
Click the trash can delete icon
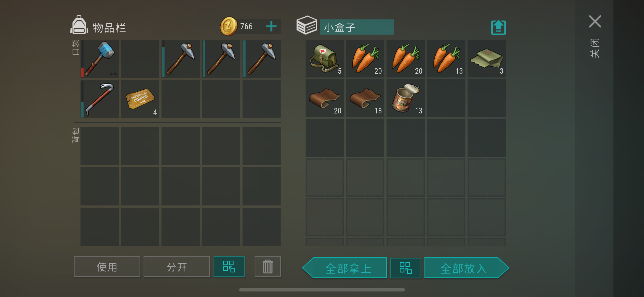click(x=267, y=267)
